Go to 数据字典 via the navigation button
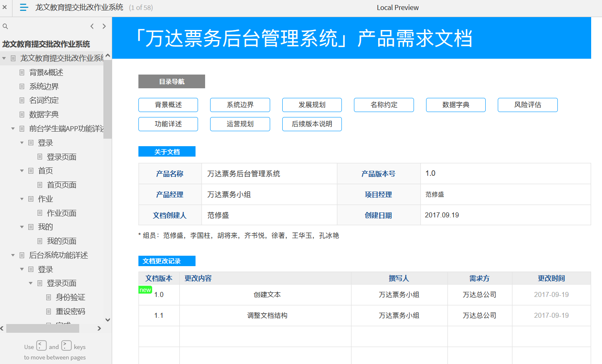This screenshot has height=364, width=602. [456, 105]
